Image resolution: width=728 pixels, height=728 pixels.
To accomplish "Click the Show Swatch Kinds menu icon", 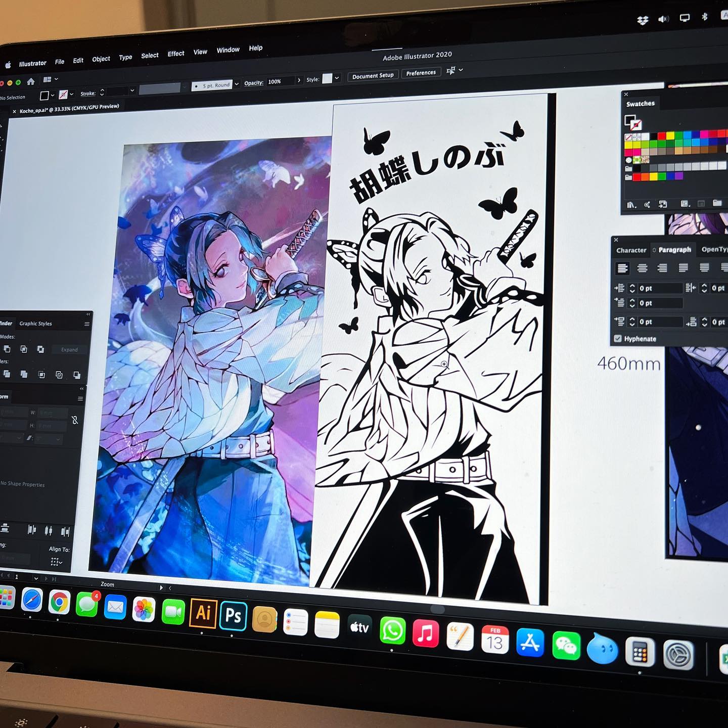I will pyautogui.click(x=685, y=204).
